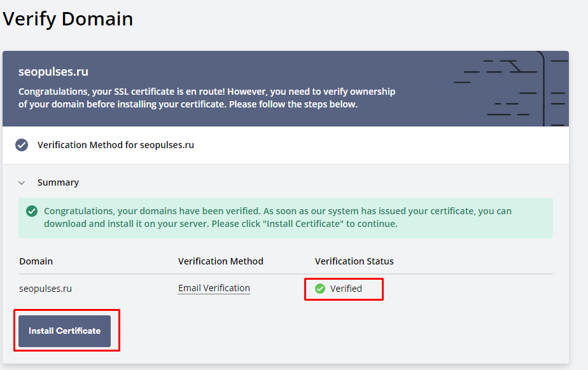Click the Verification Status column header
The image size is (588, 370).
[x=354, y=261]
